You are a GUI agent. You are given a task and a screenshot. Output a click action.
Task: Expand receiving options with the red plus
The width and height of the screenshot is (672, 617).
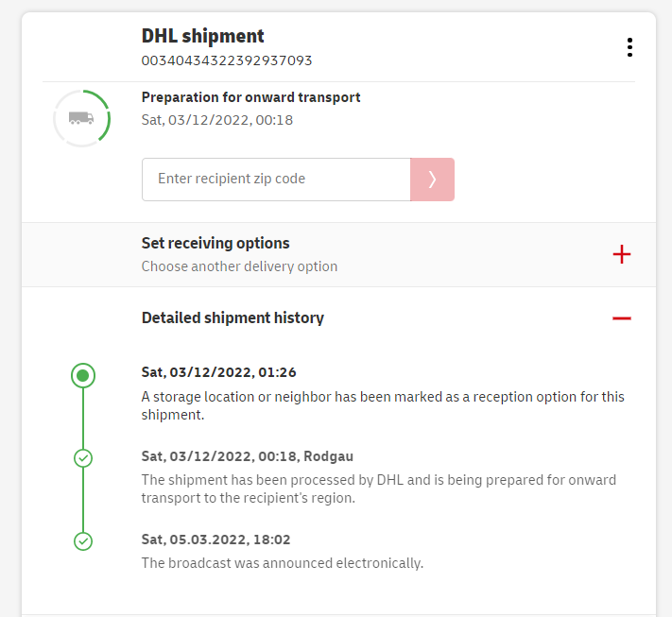pyautogui.click(x=621, y=254)
